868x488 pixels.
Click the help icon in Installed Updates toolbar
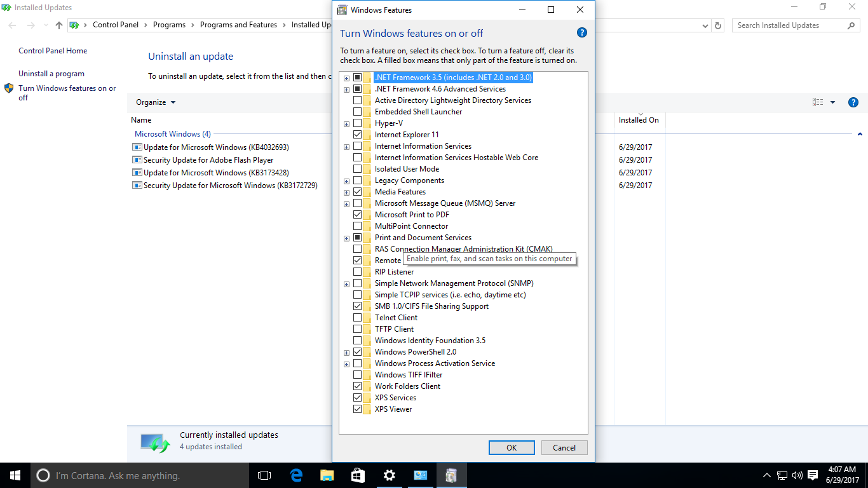(853, 102)
